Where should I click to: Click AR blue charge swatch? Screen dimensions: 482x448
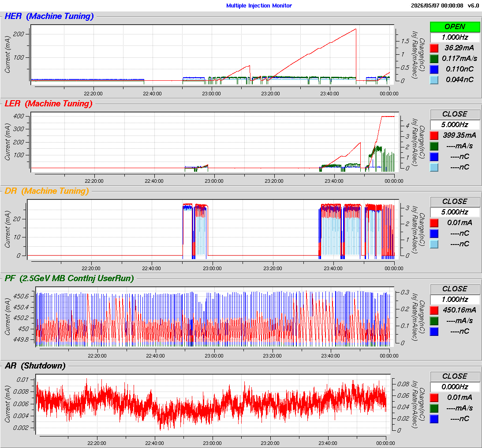434,419
